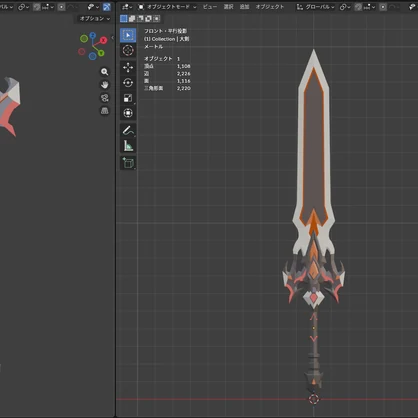Click the 3D cursor at the world origin

pyautogui.click(x=314, y=399)
